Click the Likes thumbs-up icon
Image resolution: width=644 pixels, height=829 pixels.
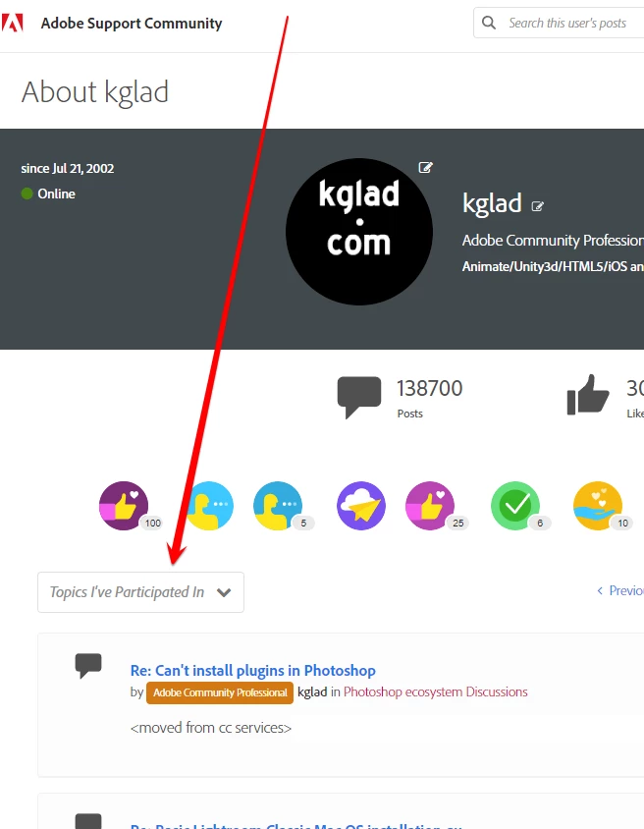pos(588,395)
